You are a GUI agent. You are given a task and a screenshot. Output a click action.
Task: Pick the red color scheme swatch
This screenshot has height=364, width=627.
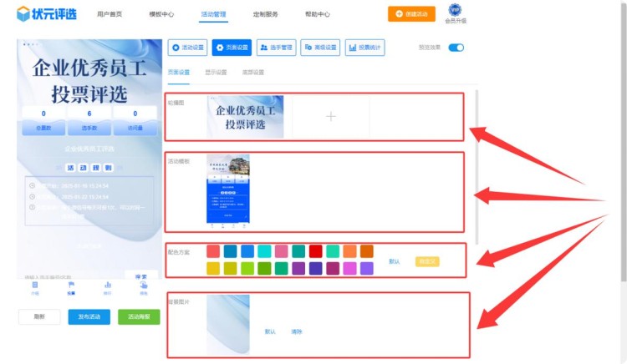[315, 251]
